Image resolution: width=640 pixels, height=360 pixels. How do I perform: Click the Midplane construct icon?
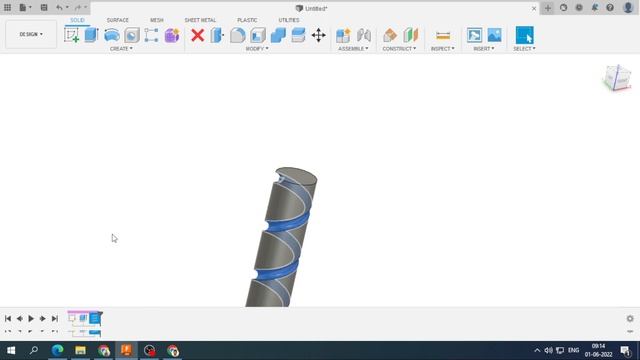411,35
